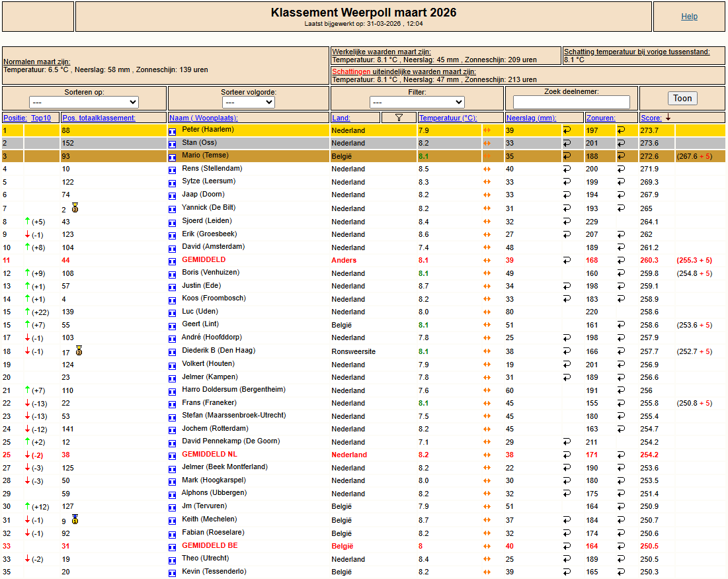Screen dimensions: 728x579
Task: Open the 'Sorteren op' dropdown
Action: (84, 103)
